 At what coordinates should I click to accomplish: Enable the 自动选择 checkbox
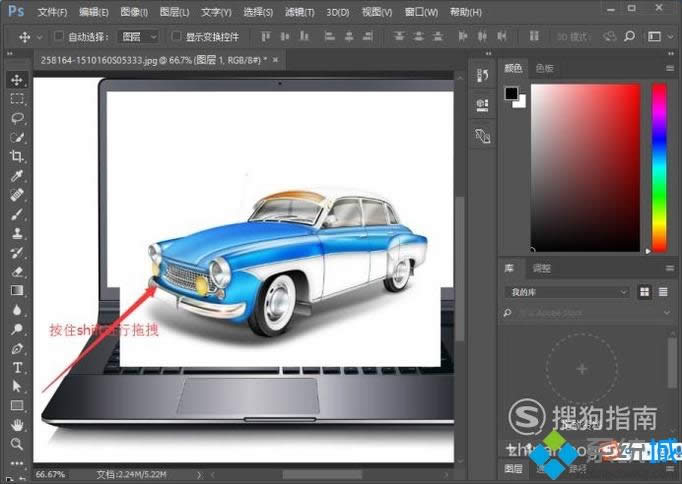(x=58, y=36)
